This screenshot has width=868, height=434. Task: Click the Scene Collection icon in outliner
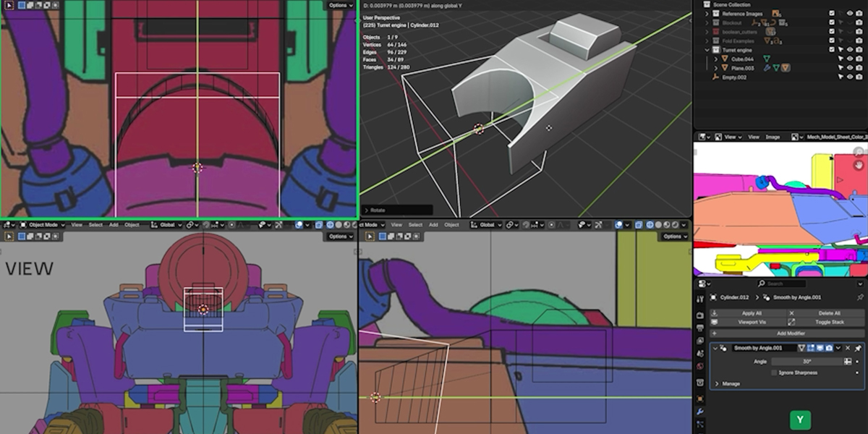707,5
